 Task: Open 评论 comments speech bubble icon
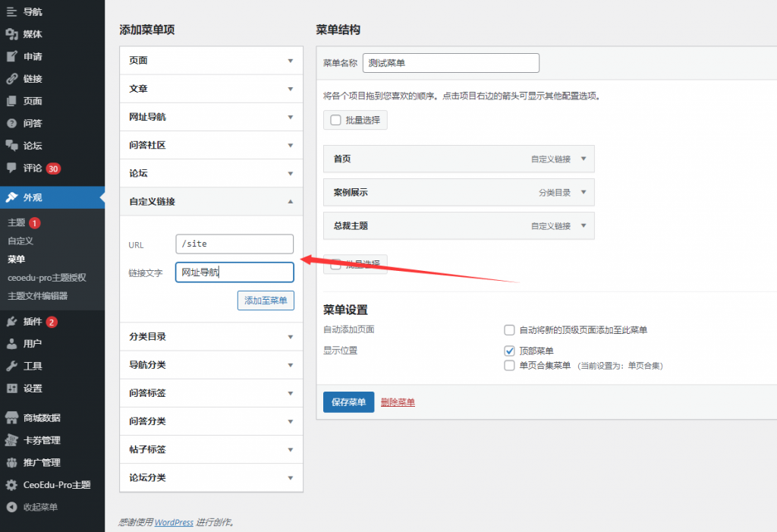11,168
